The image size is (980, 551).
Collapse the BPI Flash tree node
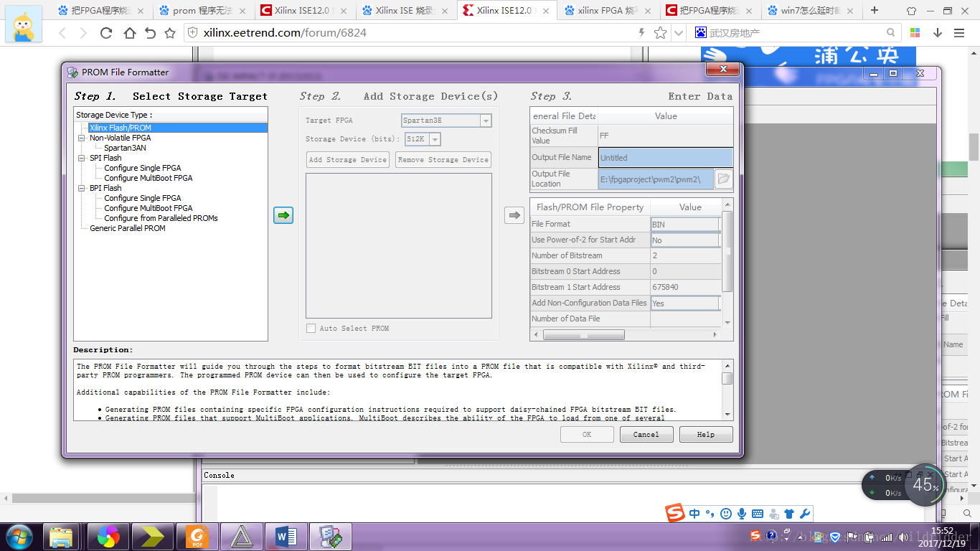click(82, 188)
